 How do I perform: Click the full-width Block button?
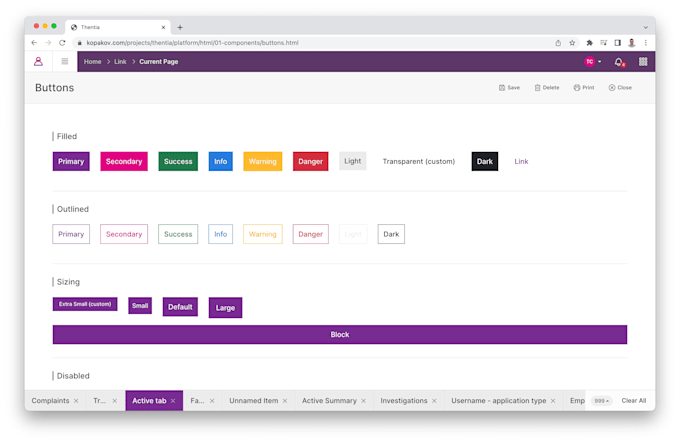tap(340, 335)
